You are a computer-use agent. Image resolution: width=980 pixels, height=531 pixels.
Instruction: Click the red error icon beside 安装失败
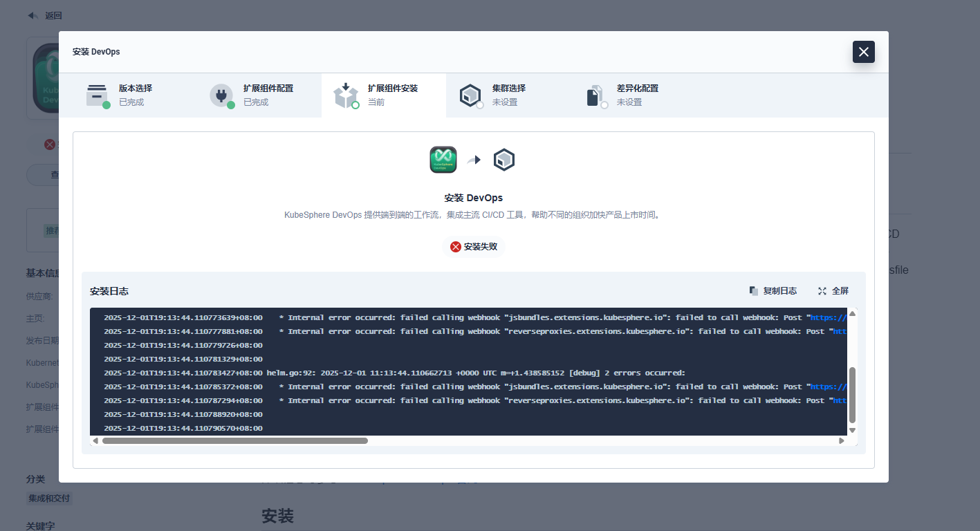pyautogui.click(x=455, y=247)
